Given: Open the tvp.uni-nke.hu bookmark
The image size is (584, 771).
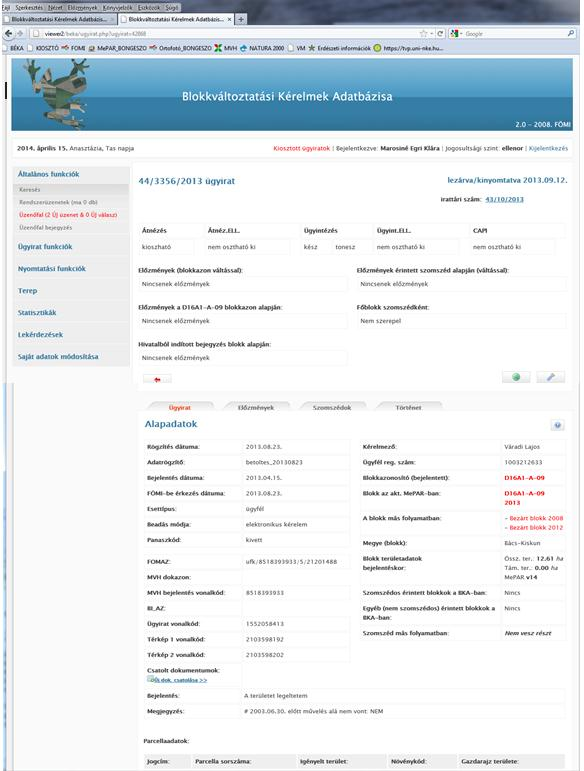Looking at the screenshot, I should click(x=409, y=48).
